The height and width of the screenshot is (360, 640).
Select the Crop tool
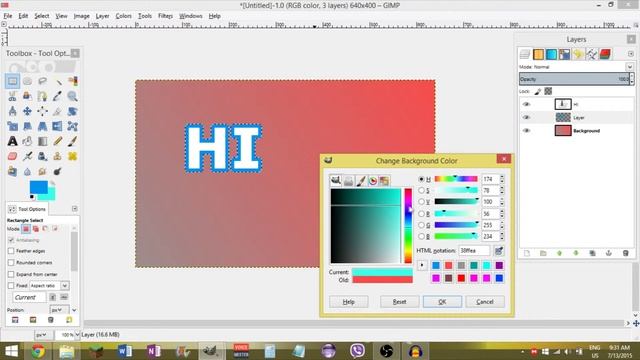coord(58,111)
